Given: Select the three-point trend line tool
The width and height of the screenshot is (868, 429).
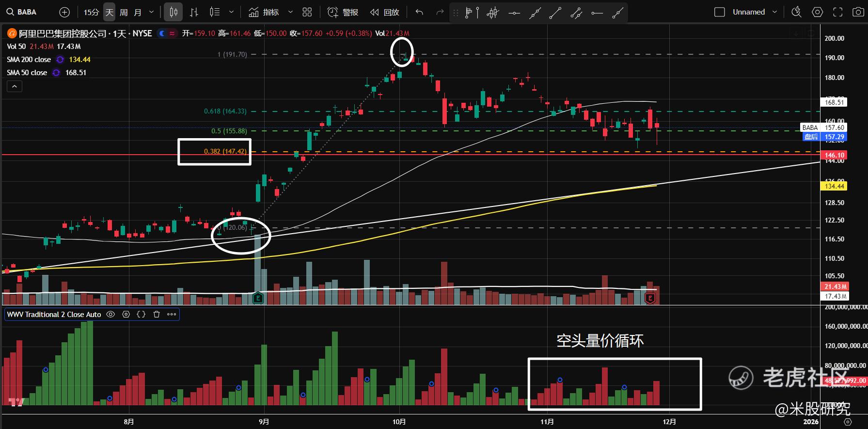Looking at the screenshot, I should pyautogui.click(x=535, y=13).
